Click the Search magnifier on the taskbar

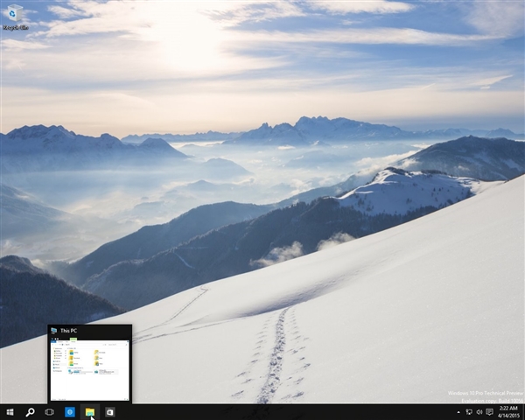pyautogui.click(x=30, y=411)
